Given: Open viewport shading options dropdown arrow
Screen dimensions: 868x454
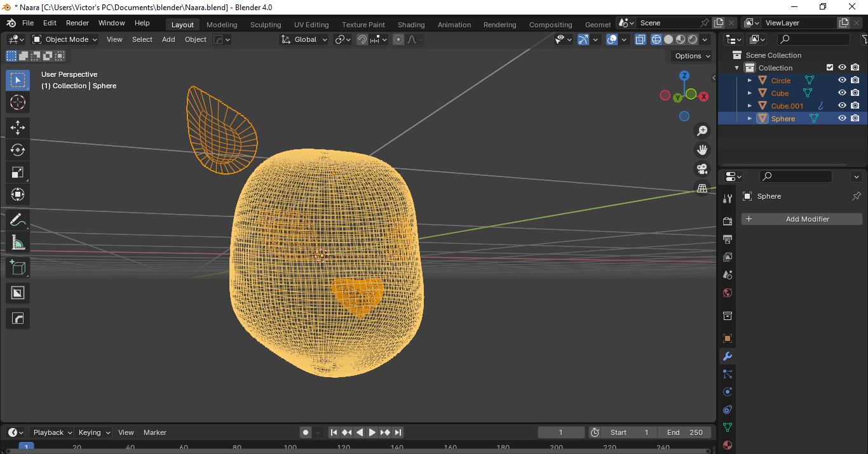Looking at the screenshot, I should 705,39.
